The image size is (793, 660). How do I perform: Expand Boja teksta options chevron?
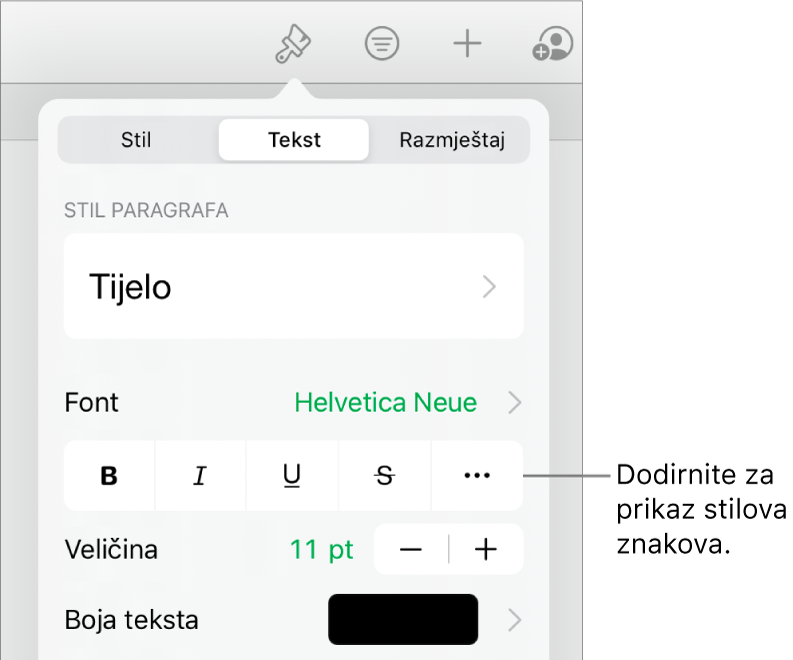click(514, 620)
